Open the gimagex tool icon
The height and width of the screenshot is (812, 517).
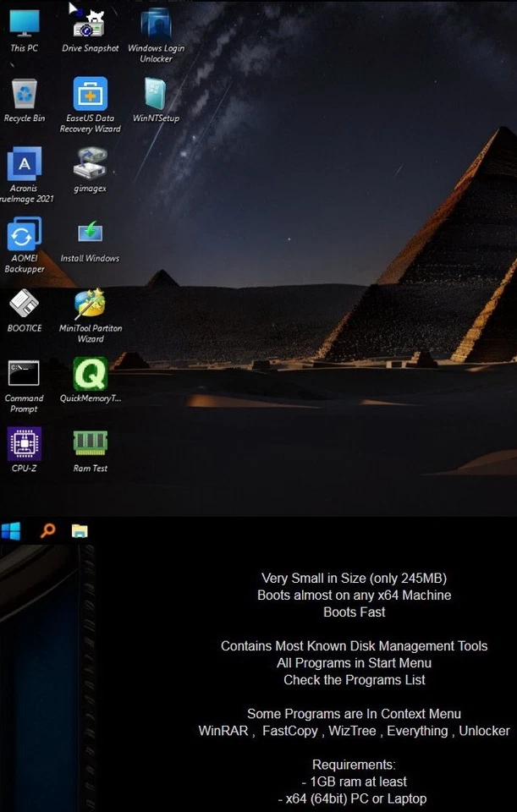(91, 171)
